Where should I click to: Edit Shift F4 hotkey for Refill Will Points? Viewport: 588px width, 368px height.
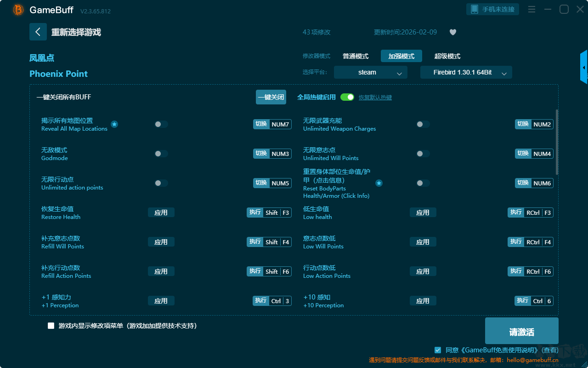[269, 242]
